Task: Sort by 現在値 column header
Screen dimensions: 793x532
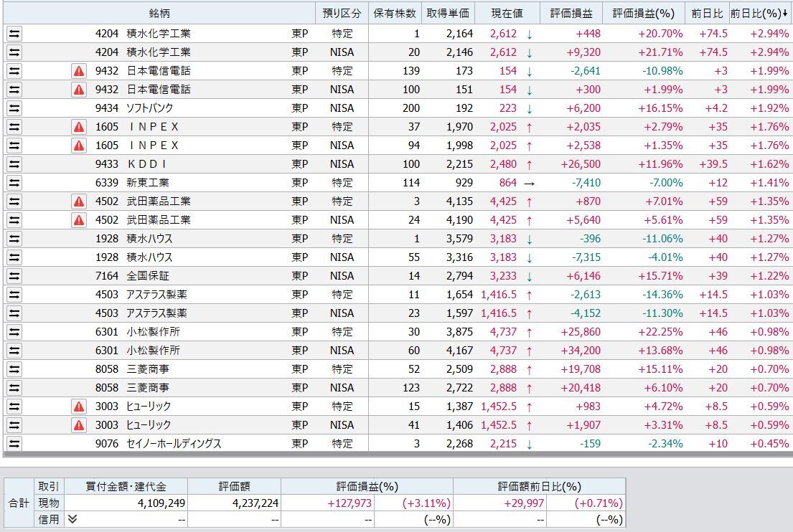Action: coord(507,14)
